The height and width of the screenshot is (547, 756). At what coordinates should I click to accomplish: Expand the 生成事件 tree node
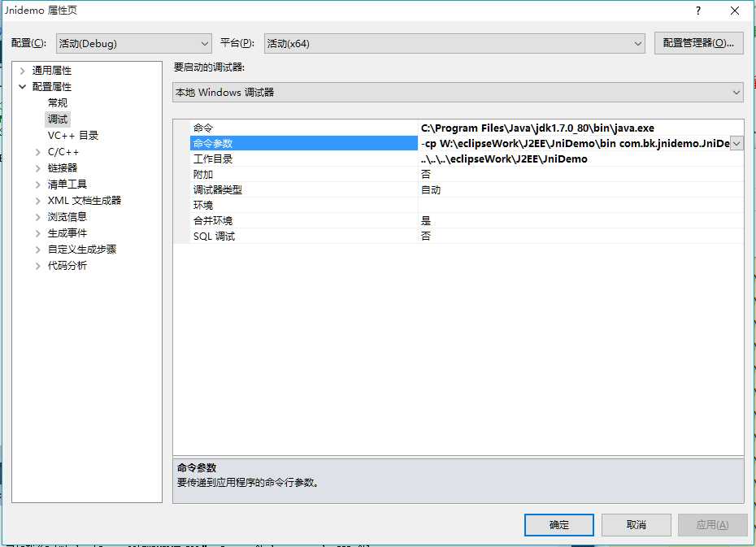tap(38, 234)
